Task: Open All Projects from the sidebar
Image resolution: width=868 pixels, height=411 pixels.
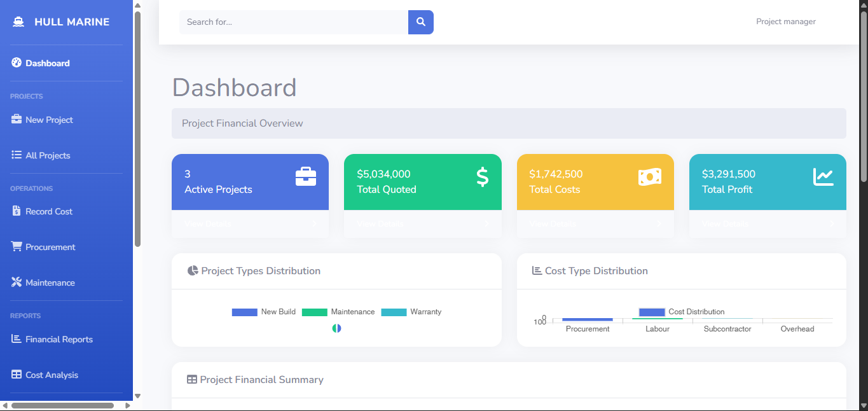Action: 47,155
